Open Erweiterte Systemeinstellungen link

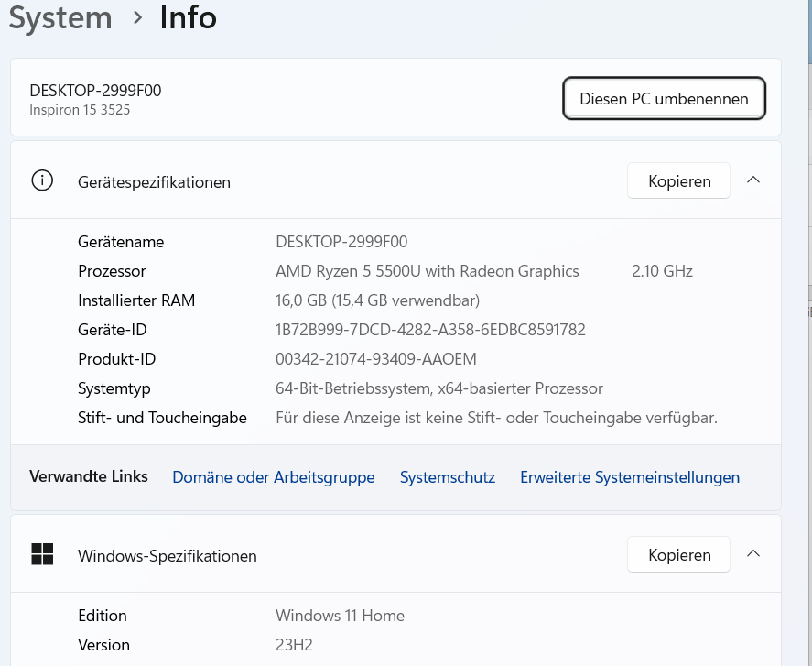pos(630,477)
